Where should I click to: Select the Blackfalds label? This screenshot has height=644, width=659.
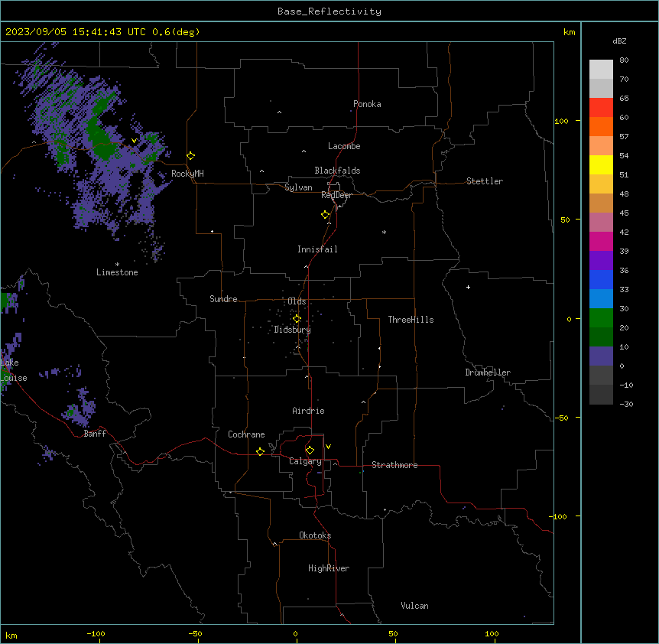tap(337, 171)
